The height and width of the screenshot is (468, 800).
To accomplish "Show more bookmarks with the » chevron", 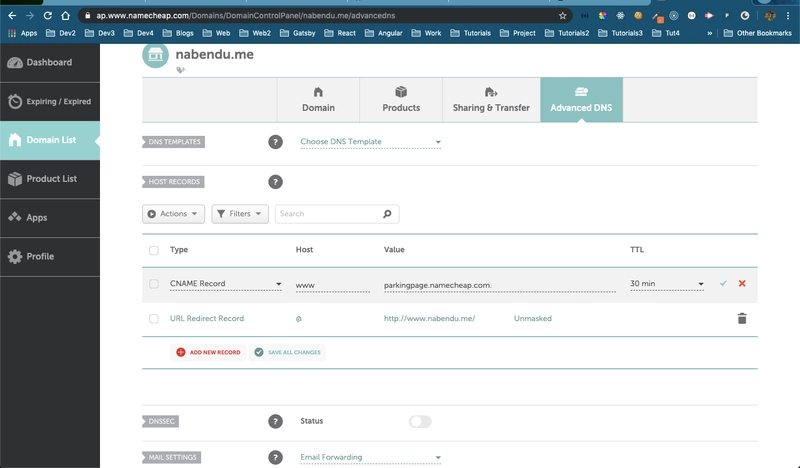I will point(709,33).
